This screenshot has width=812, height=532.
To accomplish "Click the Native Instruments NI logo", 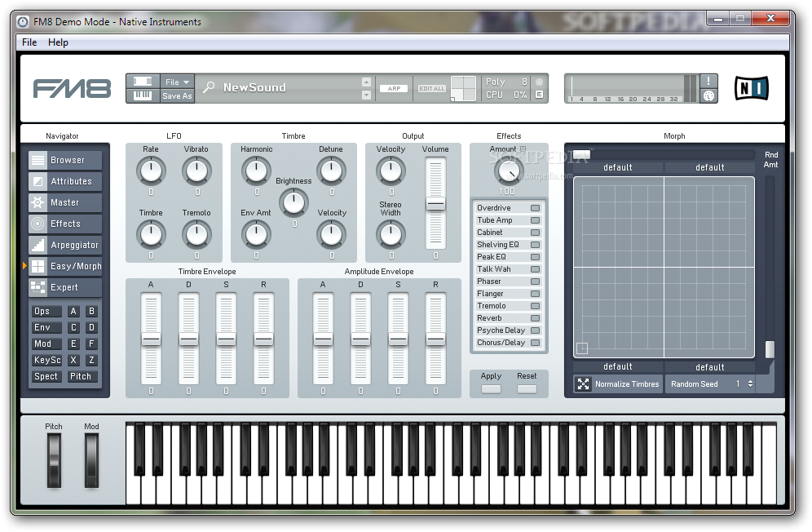I will [x=752, y=88].
